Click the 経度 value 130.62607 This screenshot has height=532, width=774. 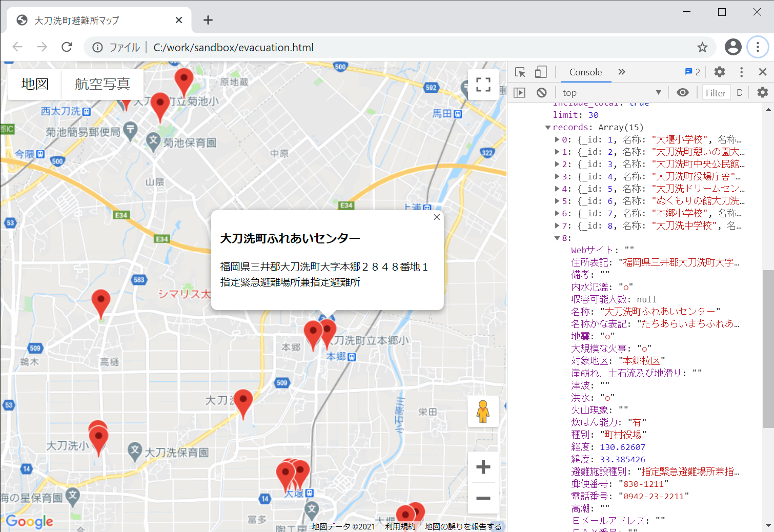click(622, 447)
